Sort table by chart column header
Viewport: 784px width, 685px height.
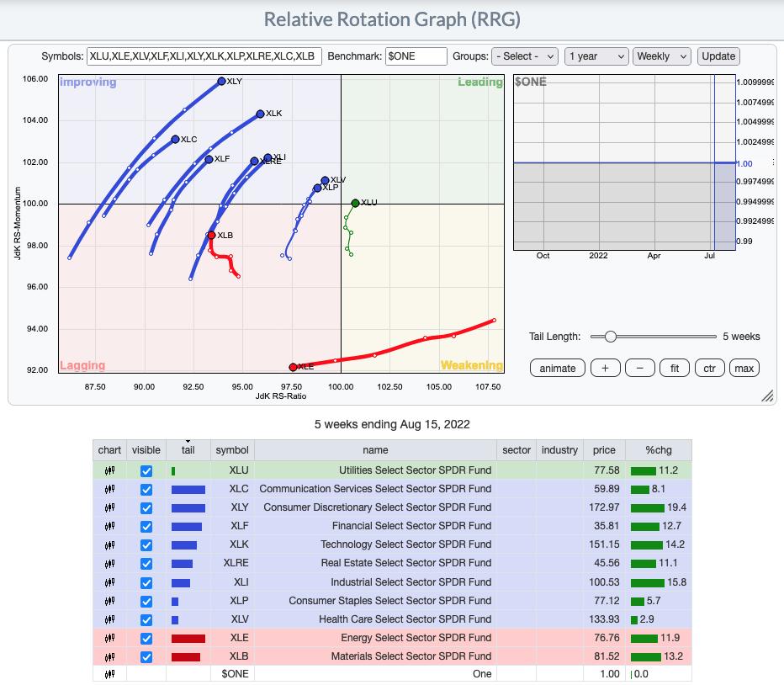pos(109,450)
